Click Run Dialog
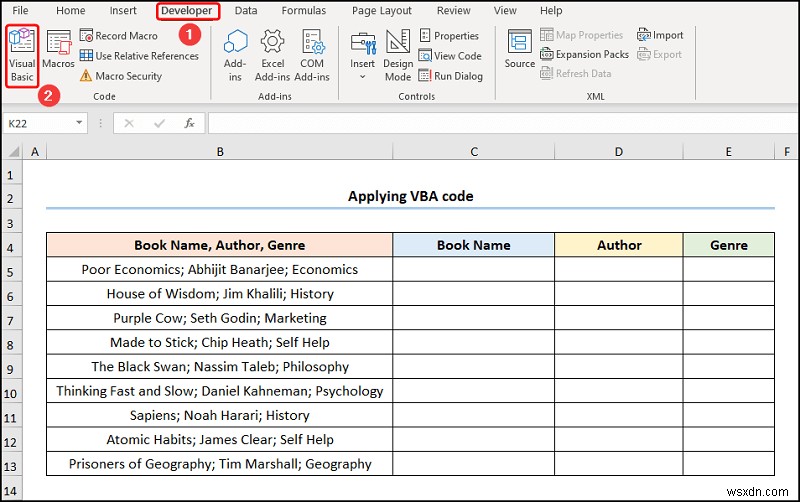Image resolution: width=800 pixels, height=502 pixels. pos(451,76)
